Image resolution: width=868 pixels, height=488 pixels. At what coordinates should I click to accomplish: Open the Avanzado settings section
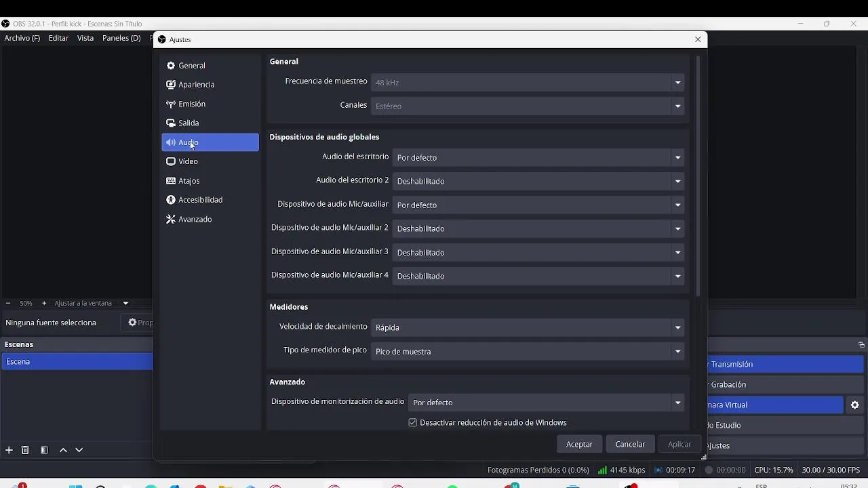pos(210,220)
